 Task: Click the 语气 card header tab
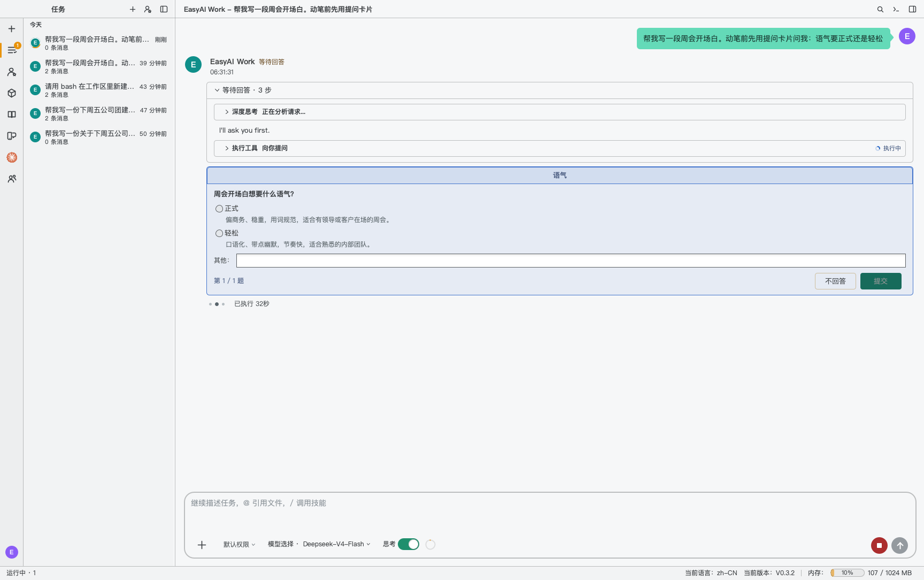coord(559,175)
